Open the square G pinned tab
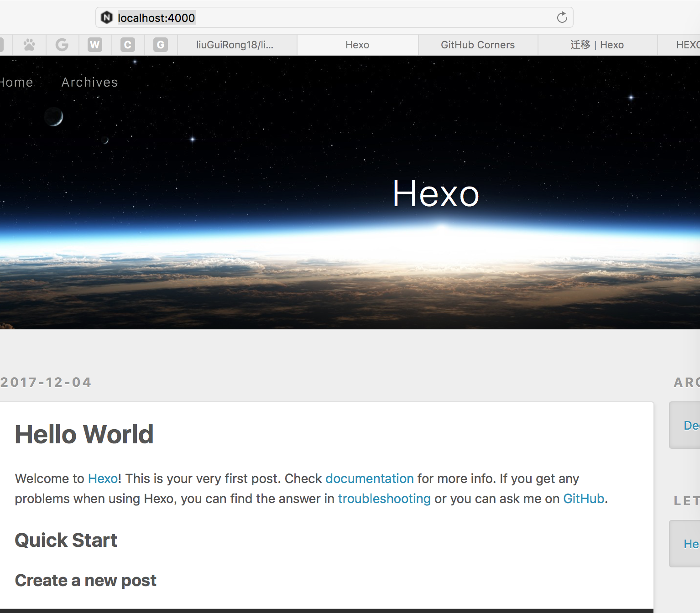 tap(161, 45)
